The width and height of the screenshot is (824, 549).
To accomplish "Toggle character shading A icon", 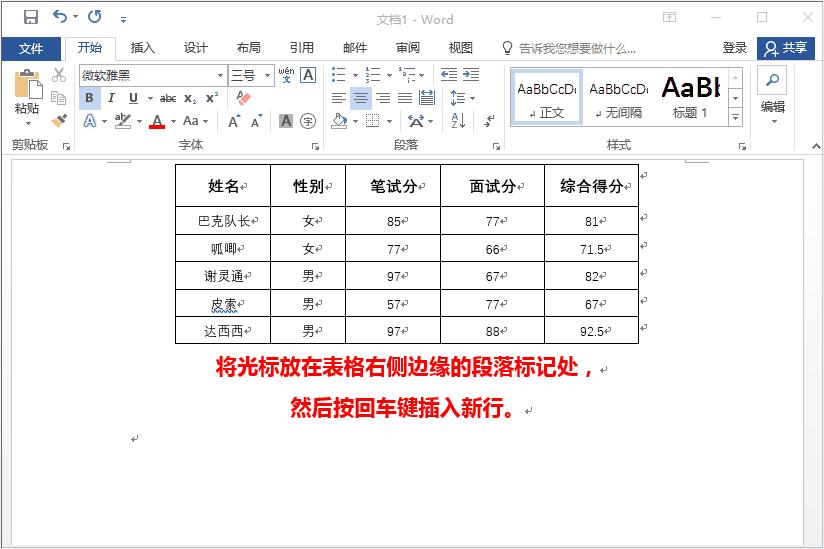I will 286,121.
